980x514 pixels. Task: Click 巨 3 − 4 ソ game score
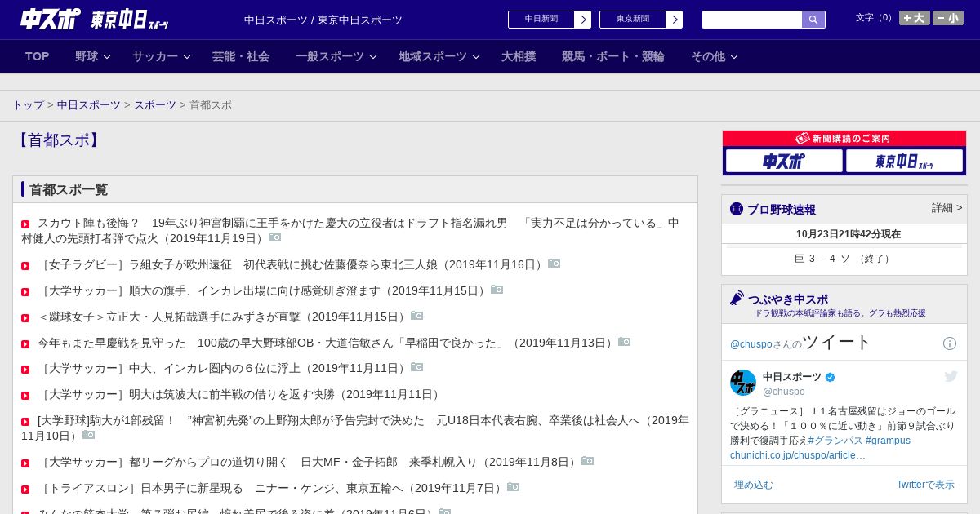[844, 259]
